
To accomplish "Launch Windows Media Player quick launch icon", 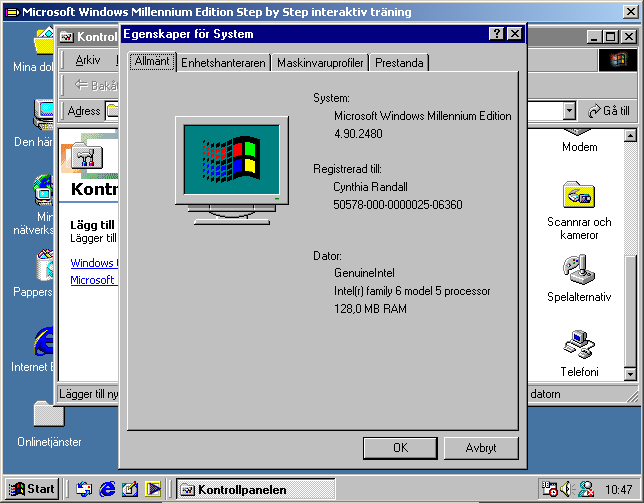I will click(153, 489).
